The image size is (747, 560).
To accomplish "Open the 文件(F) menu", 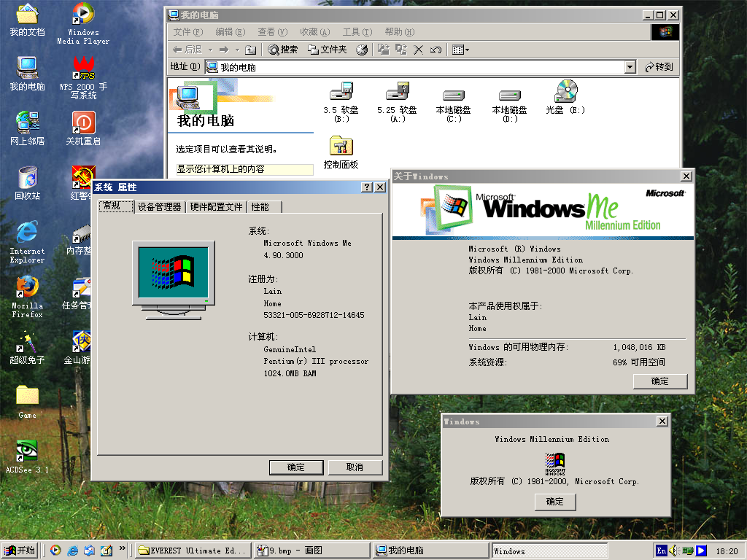I will tap(188, 32).
